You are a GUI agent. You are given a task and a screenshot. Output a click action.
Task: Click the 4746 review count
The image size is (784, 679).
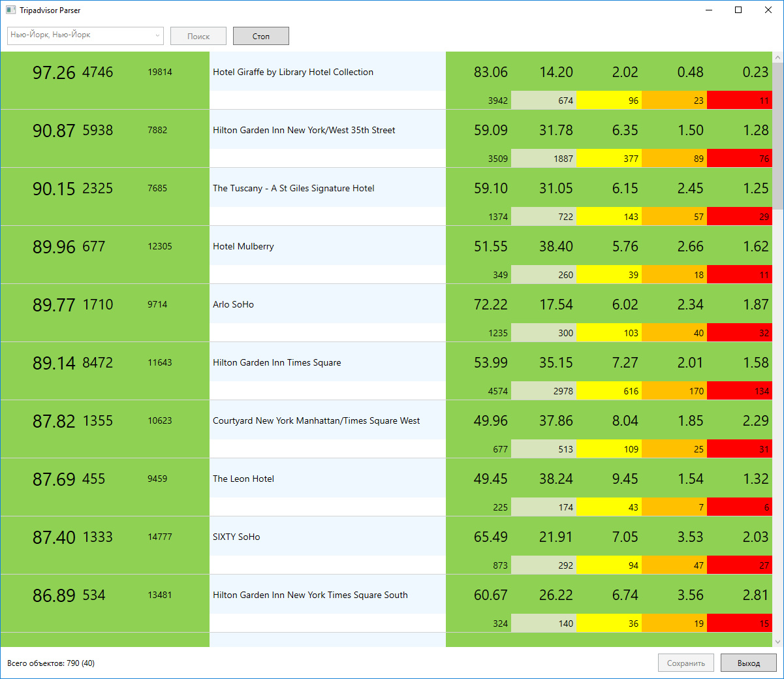(98, 72)
